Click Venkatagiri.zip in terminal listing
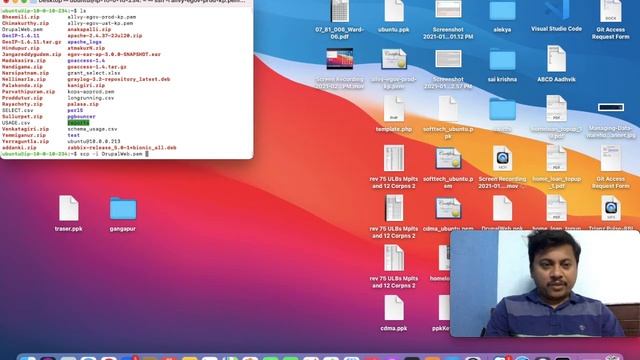 coord(25,129)
